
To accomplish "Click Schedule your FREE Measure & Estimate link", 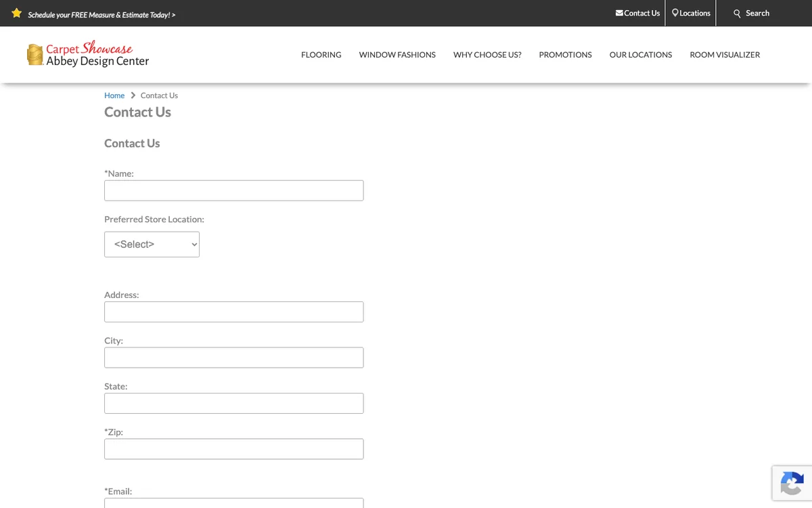I will pos(101,15).
